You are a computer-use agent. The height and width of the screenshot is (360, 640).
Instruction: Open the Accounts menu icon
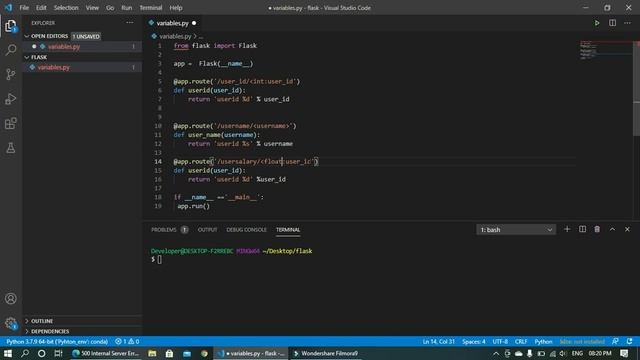(x=11, y=298)
